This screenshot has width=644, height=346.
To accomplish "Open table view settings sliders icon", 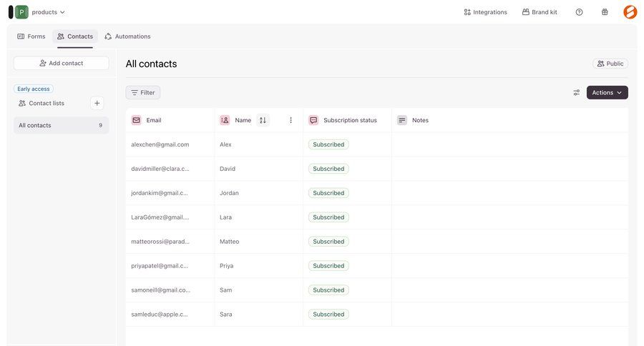I will 577,93.
